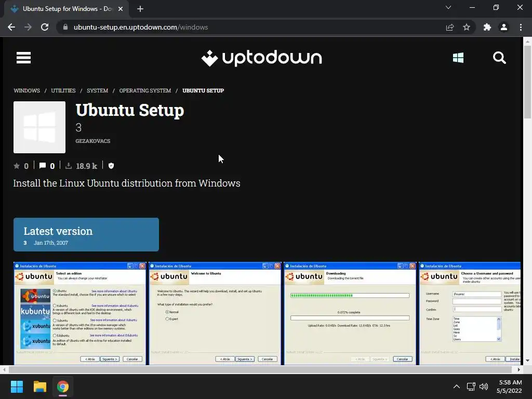The height and width of the screenshot is (399, 532).
Task: Click the star rating icon
Action: click(x=17, y=166)
